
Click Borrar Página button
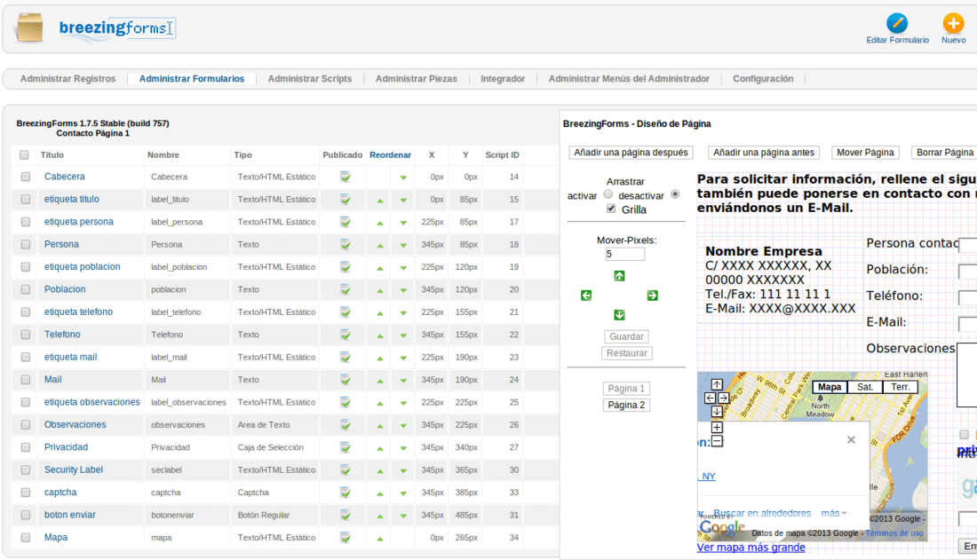click(945, 153)
